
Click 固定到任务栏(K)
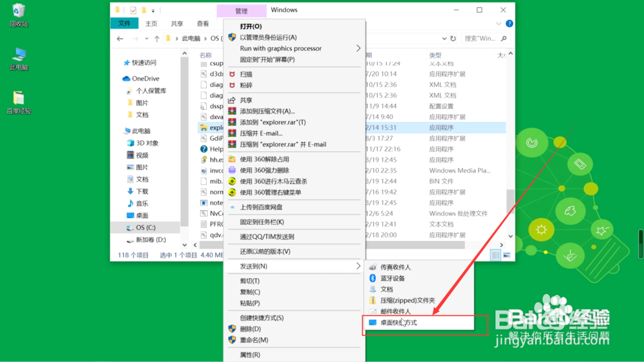click(x=294, y=222)
